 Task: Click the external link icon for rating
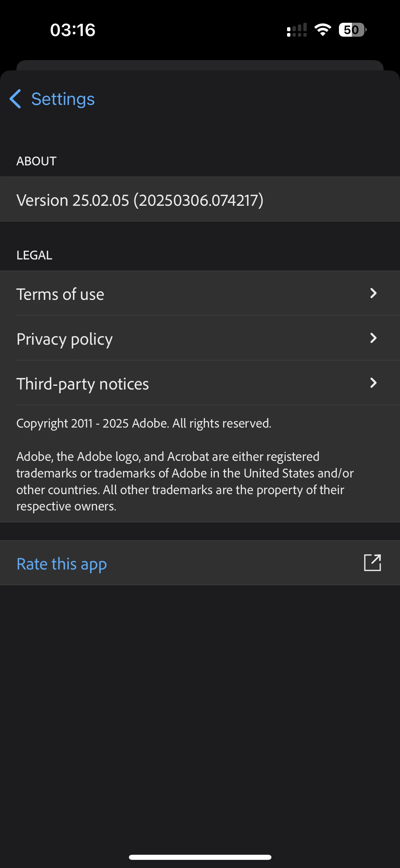click(373, 563)
